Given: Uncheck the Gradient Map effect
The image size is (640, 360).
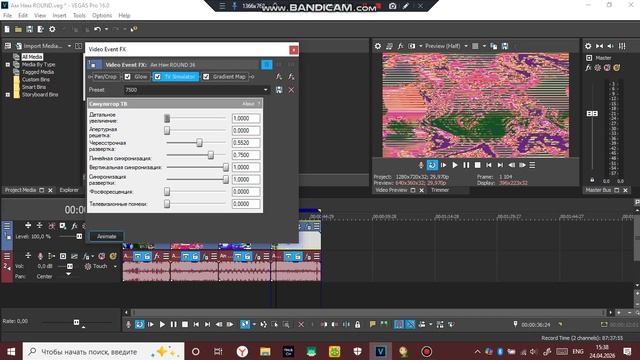Looking at the screenshot, I should [206, 77].
